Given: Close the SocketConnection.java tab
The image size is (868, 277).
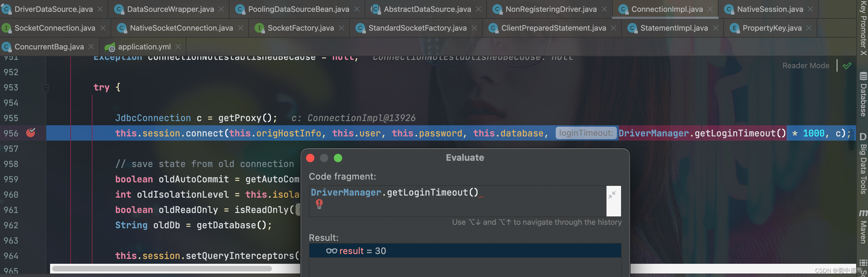Looking at the screenshot, I should (103, 28).
